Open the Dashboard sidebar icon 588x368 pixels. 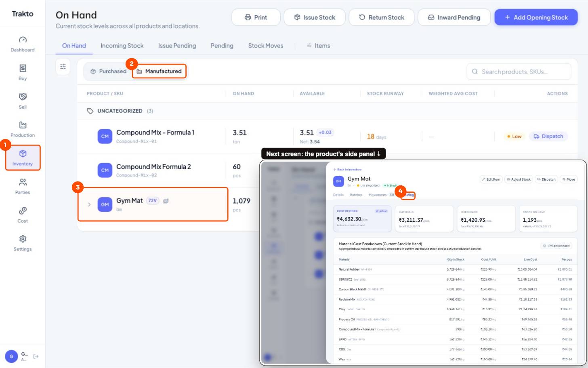23,44
